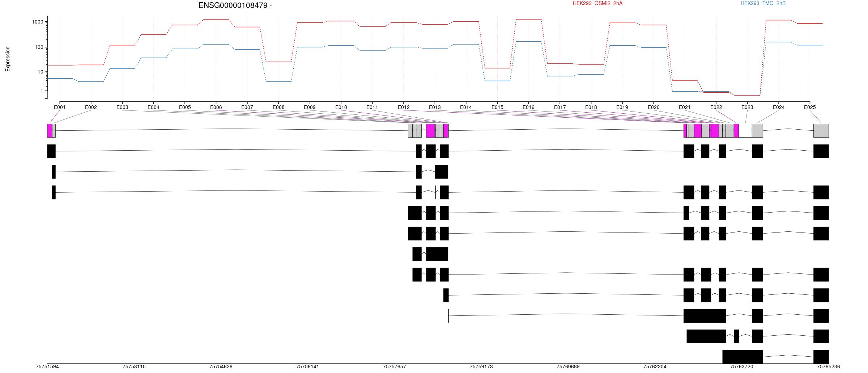Click genomic coordinate 75759173
This screenshot has height=373, width=868.
point(481,366)
